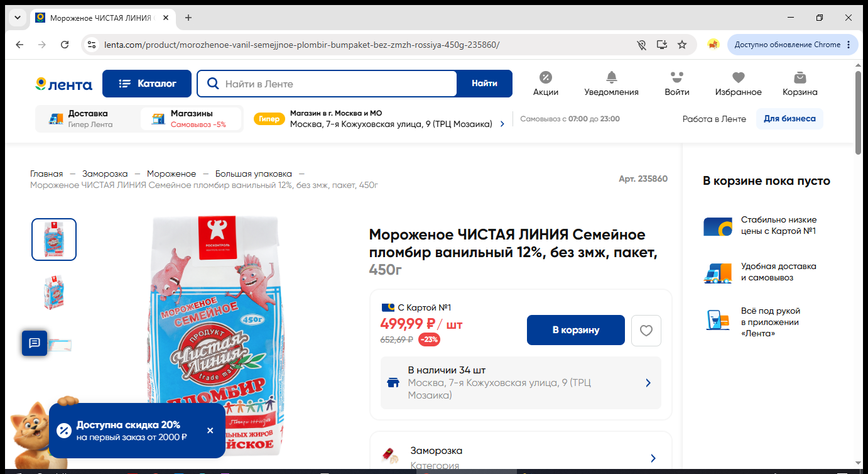Add product to favorites with heart button

pos(646,330)
